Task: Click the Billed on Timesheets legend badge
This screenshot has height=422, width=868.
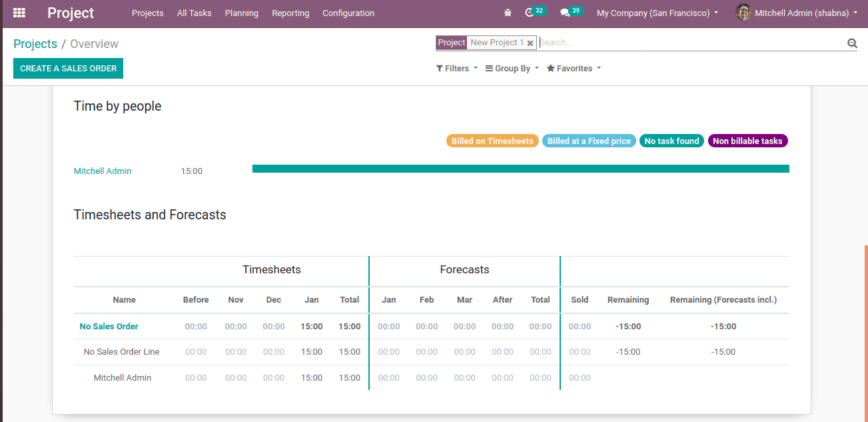Action: pyautogui.click(x=492, y=141)
